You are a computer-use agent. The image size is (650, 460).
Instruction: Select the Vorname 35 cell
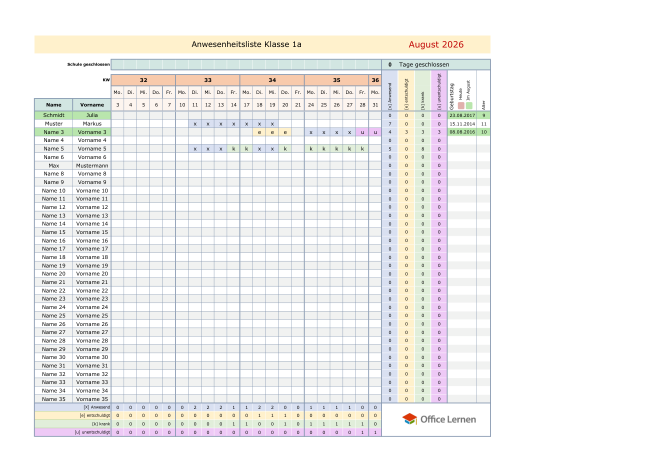click(92, 399)
